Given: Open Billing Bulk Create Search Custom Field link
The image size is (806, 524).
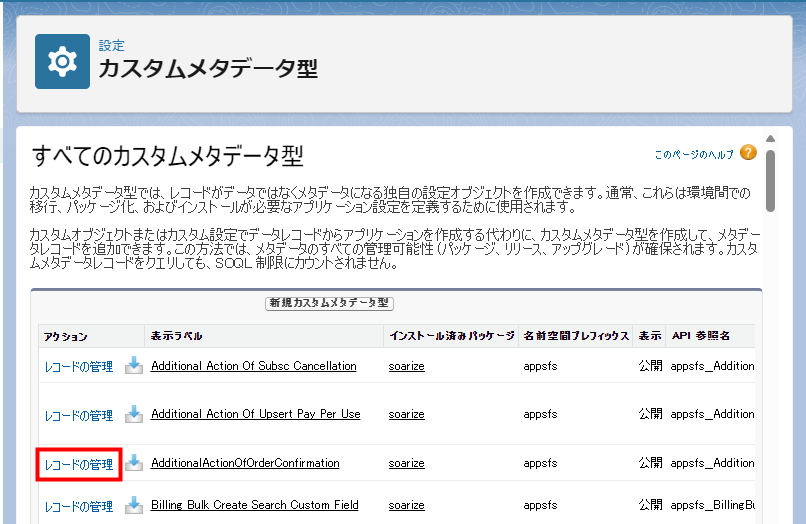Looking at the screenshot, I should point(254,505).
